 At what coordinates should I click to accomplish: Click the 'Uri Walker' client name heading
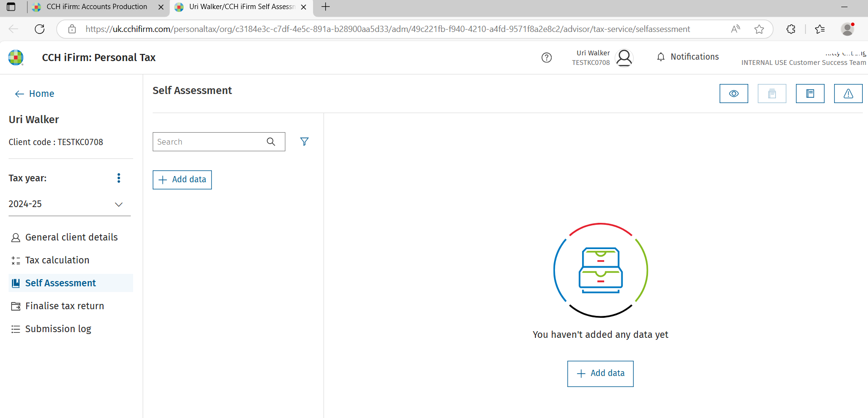coord(34,119)
